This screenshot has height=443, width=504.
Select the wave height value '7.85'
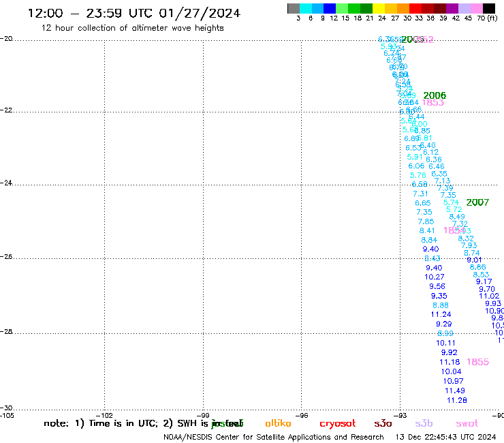426,221
